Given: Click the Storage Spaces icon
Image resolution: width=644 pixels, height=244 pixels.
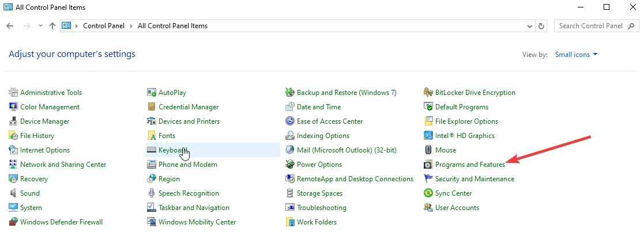Looking at the screenshot, I should 290,193.
